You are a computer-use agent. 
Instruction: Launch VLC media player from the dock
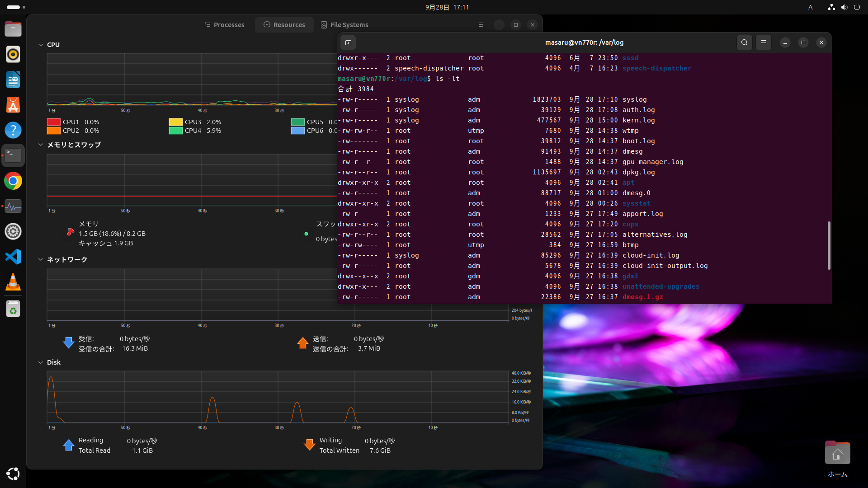(x=13, y=282)
